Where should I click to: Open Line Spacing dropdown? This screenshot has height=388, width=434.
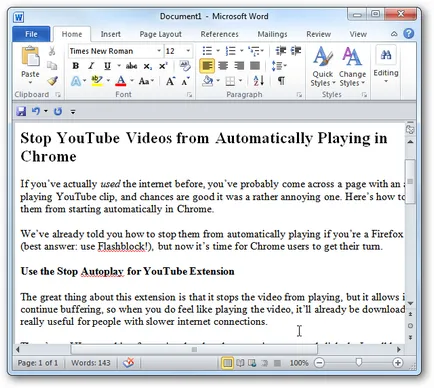(279, 66)
